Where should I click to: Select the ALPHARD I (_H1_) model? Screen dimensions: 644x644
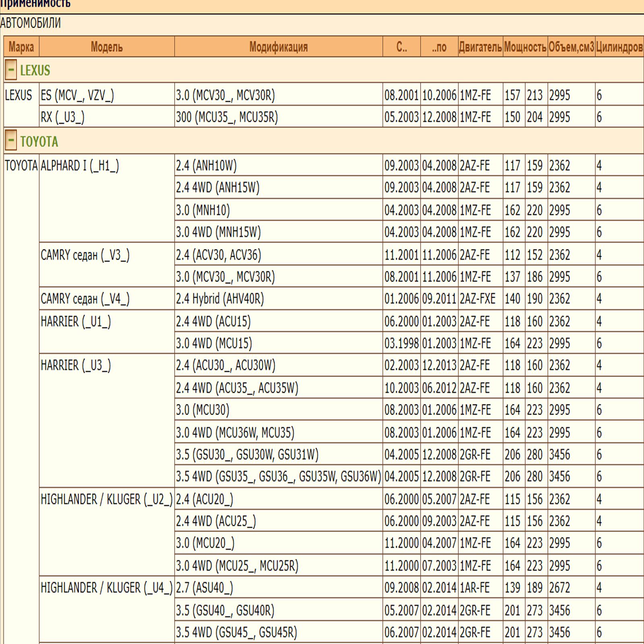click(x=80, y=166)
